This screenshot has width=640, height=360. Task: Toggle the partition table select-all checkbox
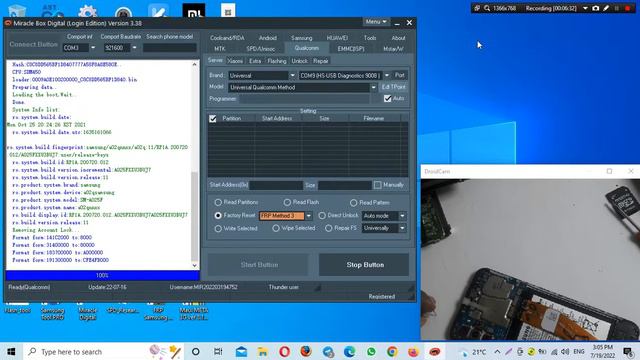coord(213,118)
